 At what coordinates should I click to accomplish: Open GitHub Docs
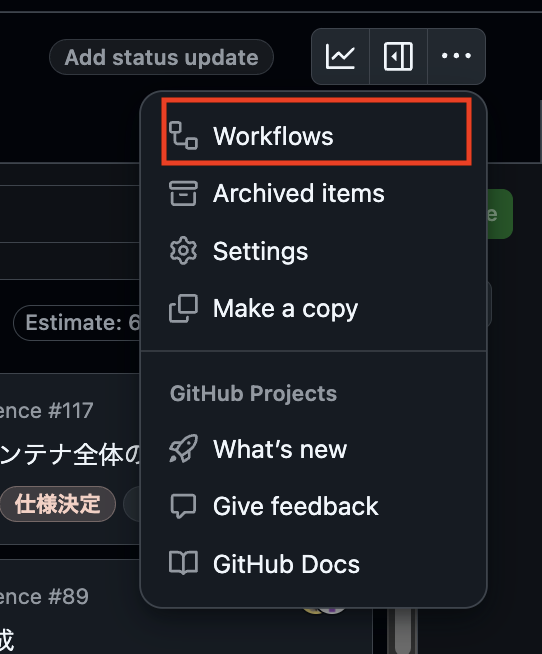(314, 564)
